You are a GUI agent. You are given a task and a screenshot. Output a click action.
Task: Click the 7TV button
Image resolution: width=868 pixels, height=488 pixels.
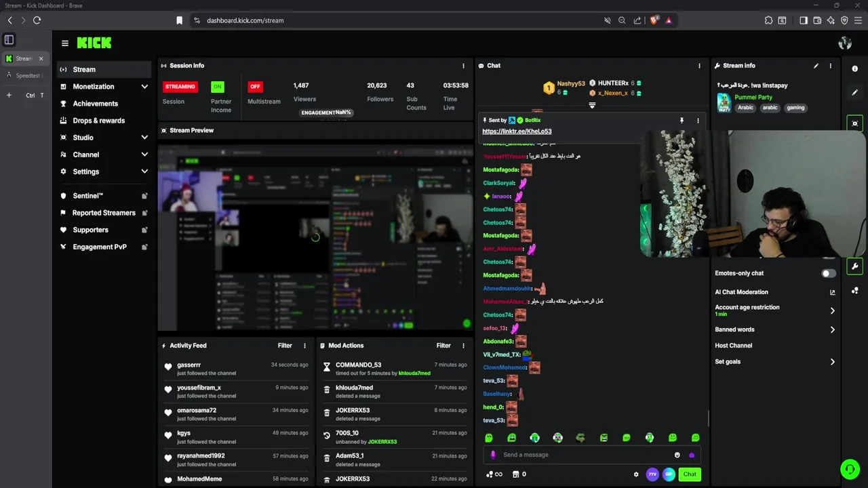point(652,474)
